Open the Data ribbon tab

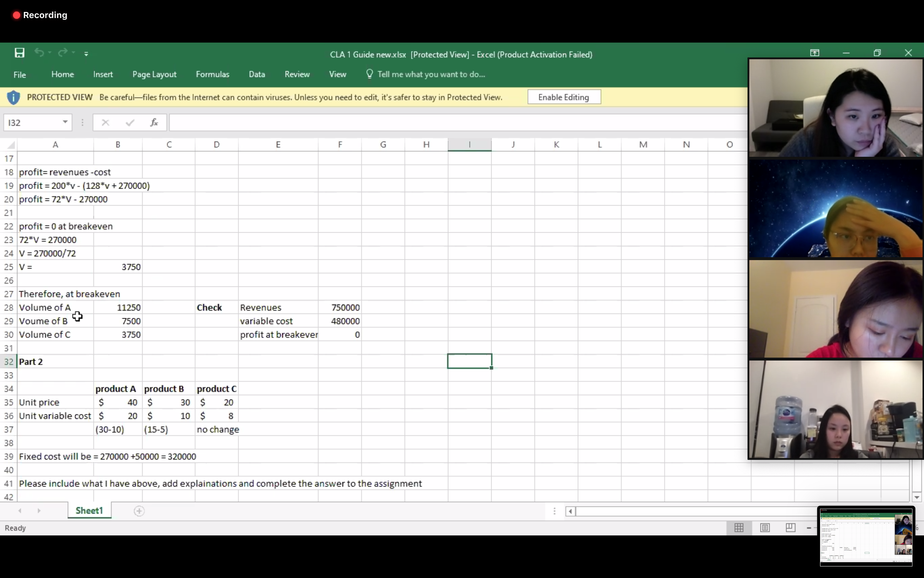(x=257, y=74)
